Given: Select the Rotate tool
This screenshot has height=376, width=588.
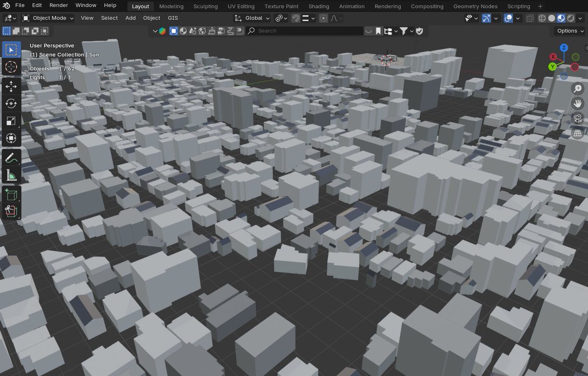Looking at the screenshot, I should [11, 104].
